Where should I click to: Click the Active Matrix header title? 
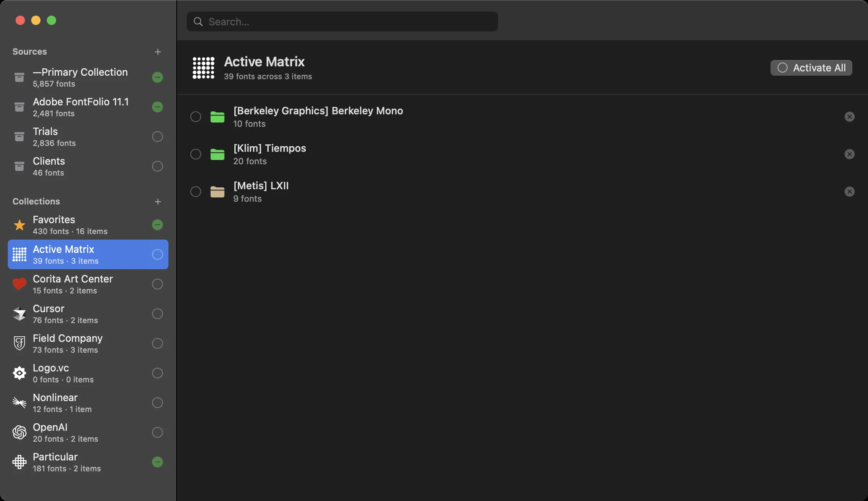coord(264,62)
